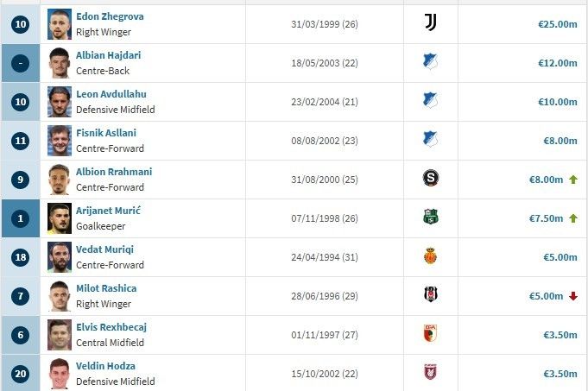Click the Juventus club crest icon
Screen dimensions: 588x391
(430, 24)
